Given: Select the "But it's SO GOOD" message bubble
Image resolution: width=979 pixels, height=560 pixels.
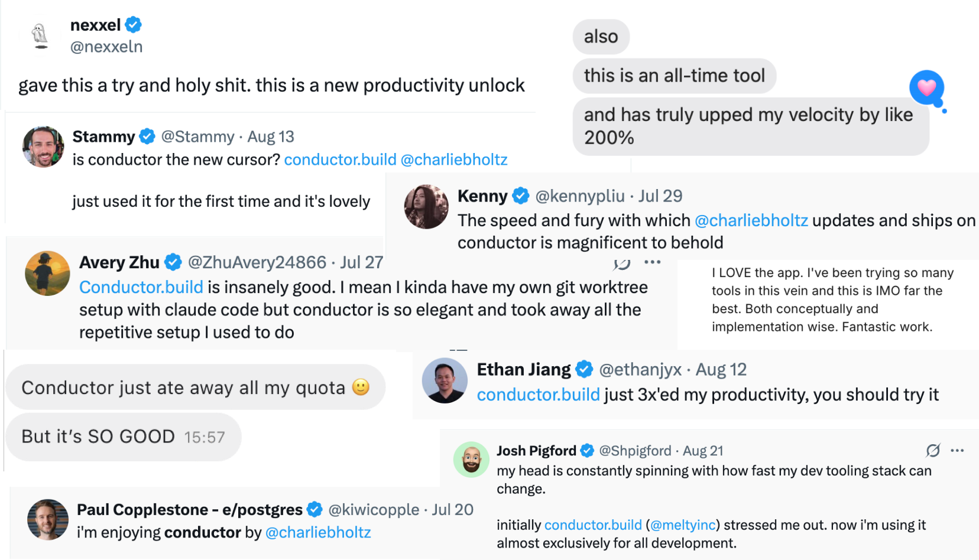Looking at the screenshot, I should click(123, 437).
